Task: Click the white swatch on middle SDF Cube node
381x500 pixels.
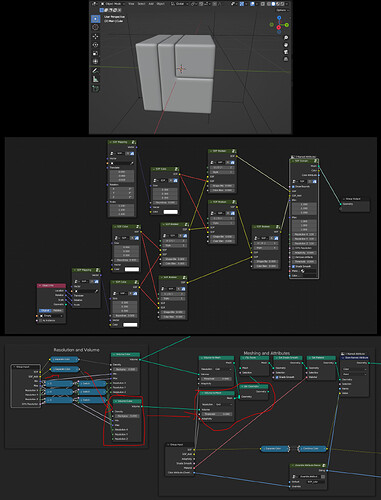Action: pos(132,269)
